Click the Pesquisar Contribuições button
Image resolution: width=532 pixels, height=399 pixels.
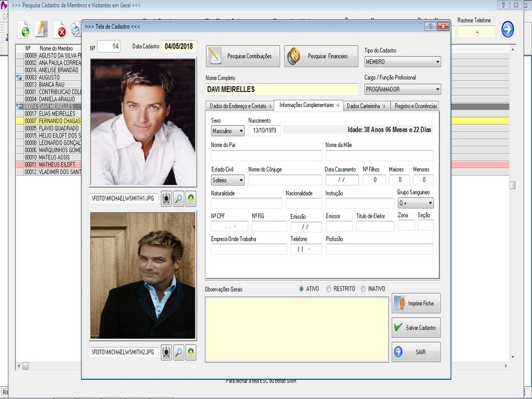[x=243, y=57]
